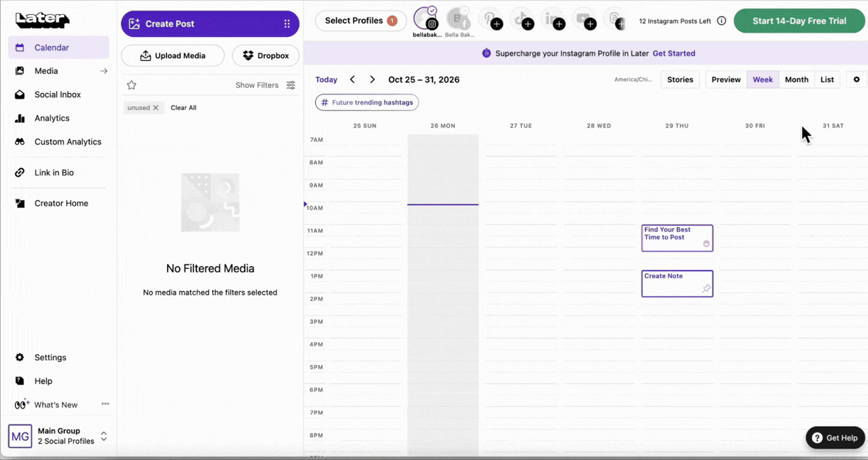Add a YouTube profile
The width and height of the screenshot is (868, 460).
coord(584,19)
